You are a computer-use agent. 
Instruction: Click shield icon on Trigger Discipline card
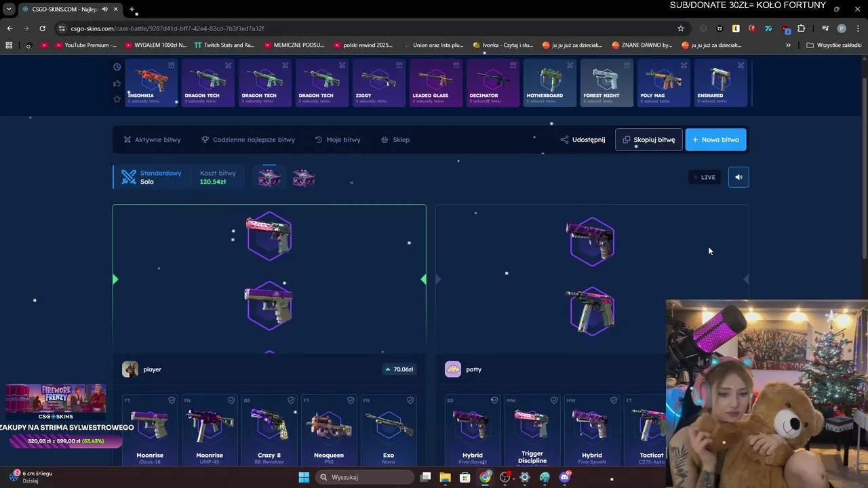point(554,401)
